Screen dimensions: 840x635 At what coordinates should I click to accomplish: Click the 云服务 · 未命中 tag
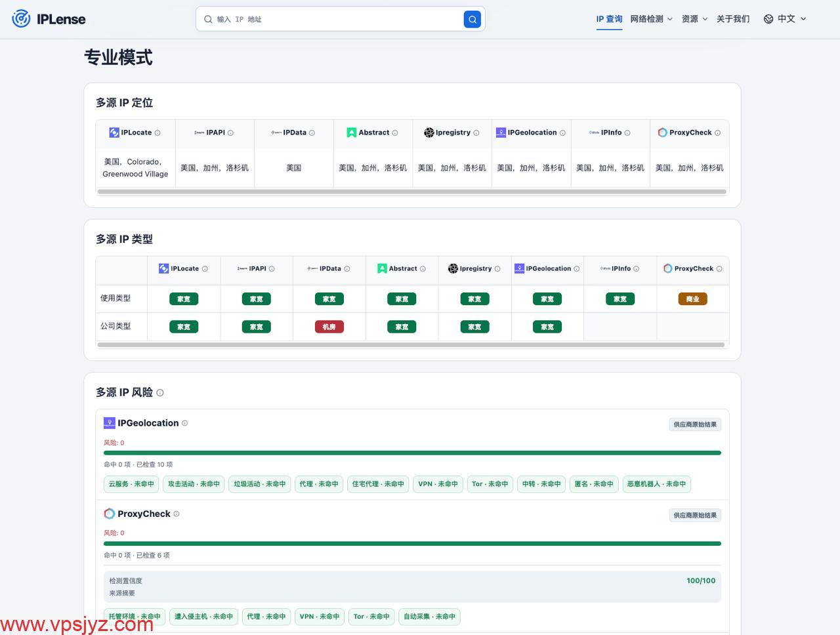tap(131, 484)
